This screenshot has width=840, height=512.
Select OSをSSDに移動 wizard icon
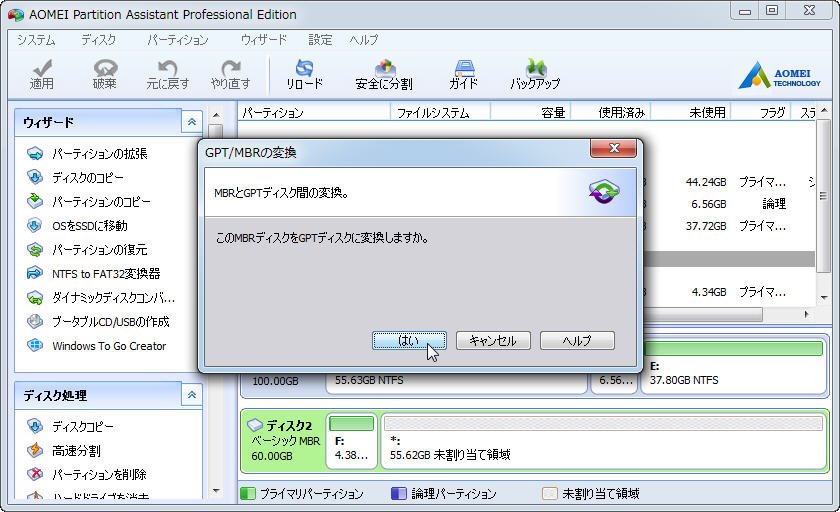tap(35, 225)
